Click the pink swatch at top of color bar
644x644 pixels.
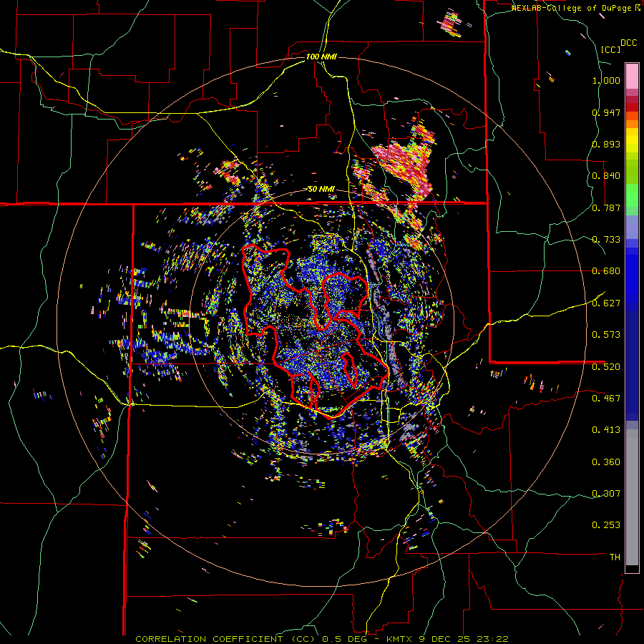[x=632, y=76]
